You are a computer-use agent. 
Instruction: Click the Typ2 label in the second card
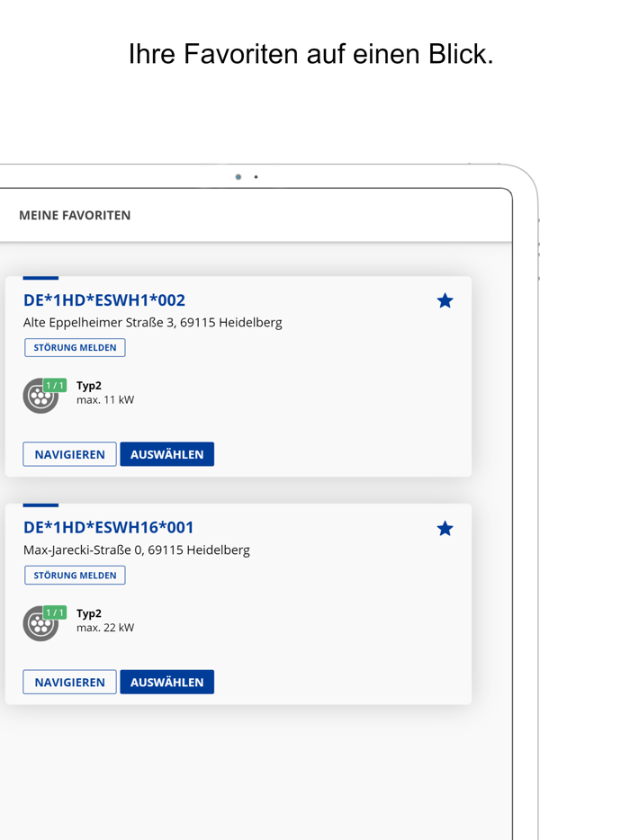89,613
